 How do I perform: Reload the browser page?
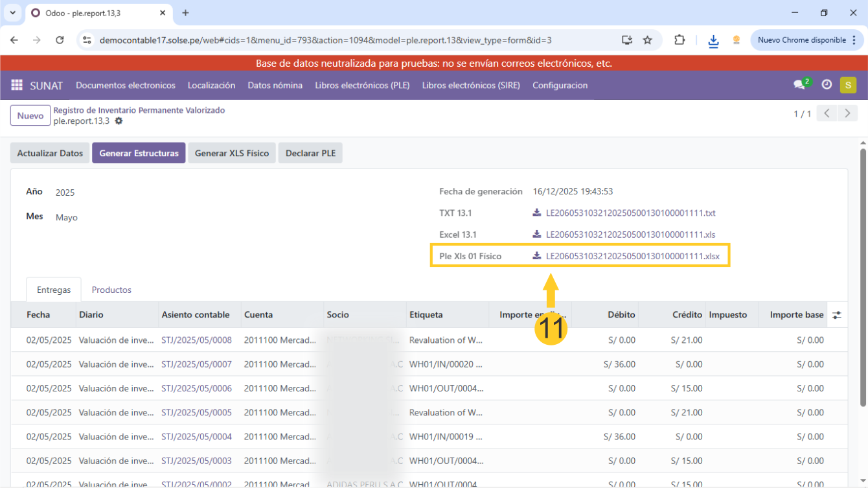pos(60,40)
